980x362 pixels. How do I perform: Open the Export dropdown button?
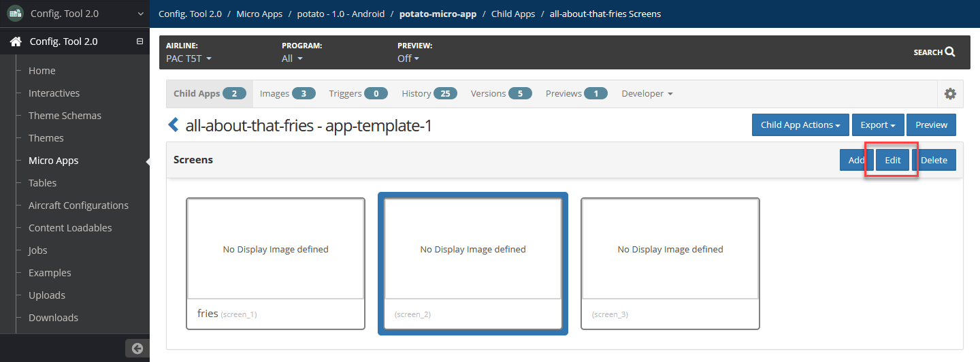pyautogui.click(x=878, y=125)
